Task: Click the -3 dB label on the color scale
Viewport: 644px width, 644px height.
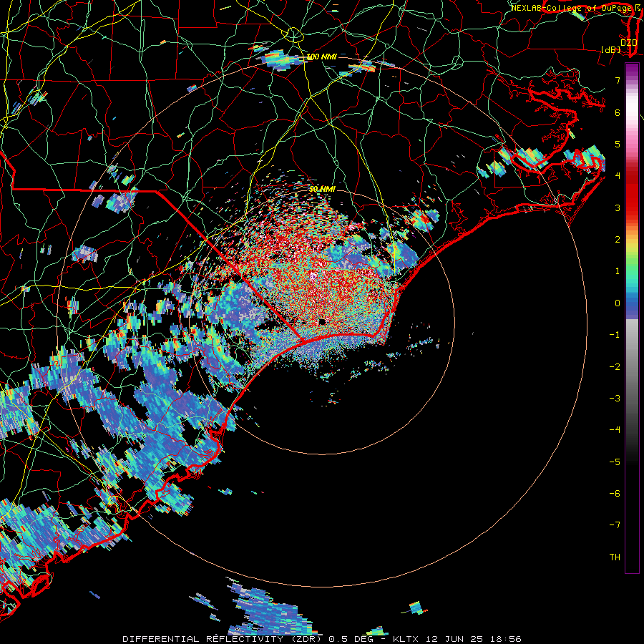Action: (x=615, y=399)
